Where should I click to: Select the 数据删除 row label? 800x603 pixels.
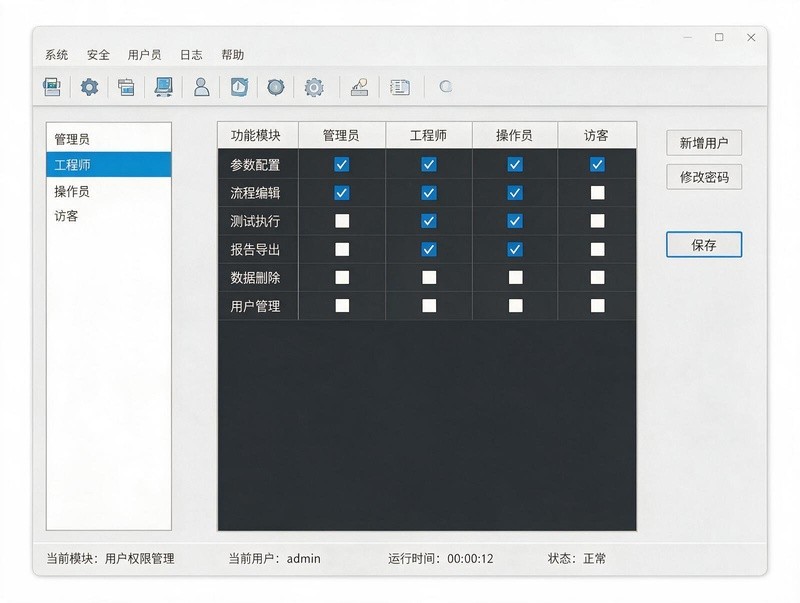(x=255, y=278)
